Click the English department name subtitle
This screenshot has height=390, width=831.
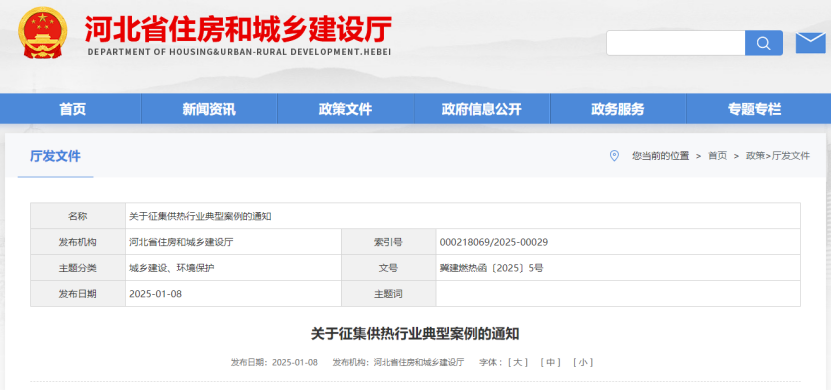(239, 52)
